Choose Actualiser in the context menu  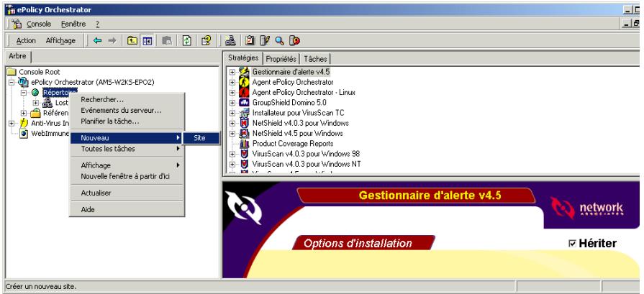tap(127, 193)
